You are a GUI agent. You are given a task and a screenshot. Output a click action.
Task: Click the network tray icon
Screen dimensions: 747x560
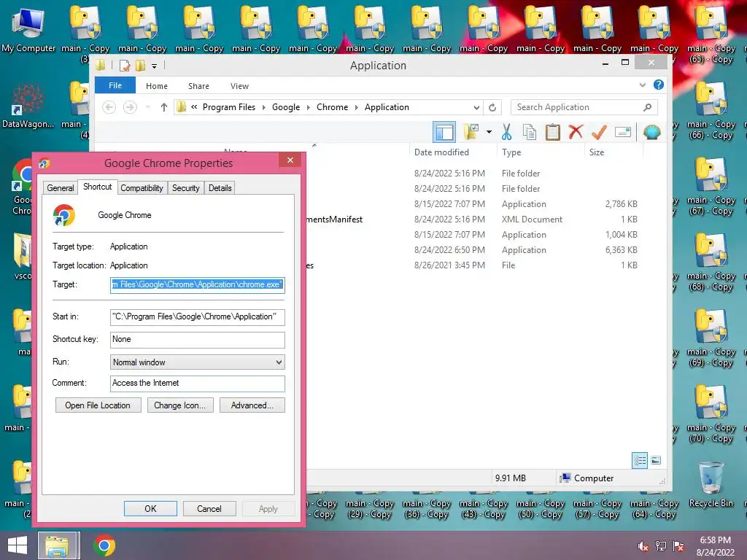click(661, 546)
